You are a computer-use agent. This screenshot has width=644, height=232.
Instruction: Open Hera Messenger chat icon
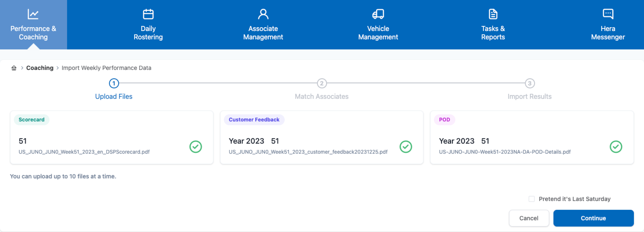(608, 14)
